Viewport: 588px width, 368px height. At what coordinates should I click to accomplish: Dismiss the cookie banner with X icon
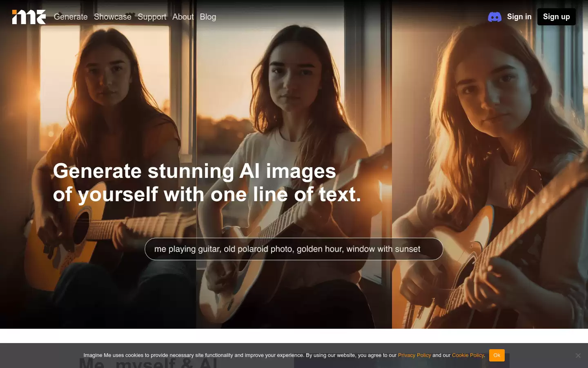click(x=578, y=355)
